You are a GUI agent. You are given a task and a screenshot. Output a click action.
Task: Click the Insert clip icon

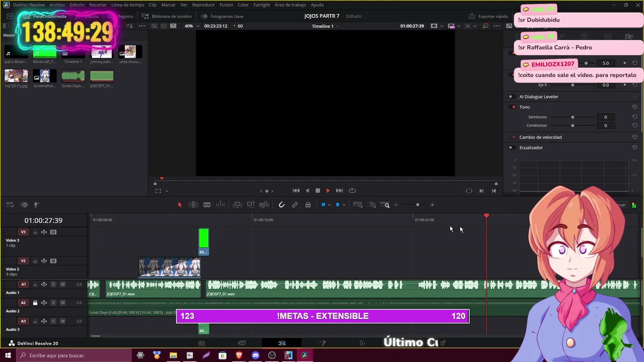coord(237,205)
